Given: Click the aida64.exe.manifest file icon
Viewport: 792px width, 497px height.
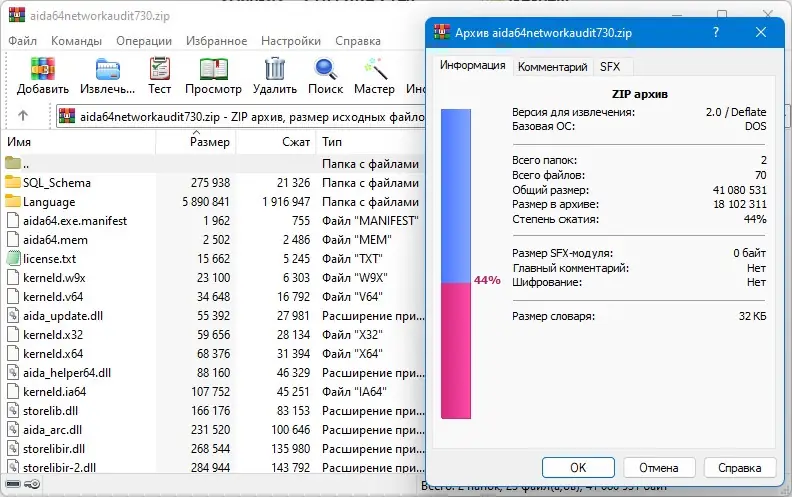Looking at the screenshot, I should 13,221.
